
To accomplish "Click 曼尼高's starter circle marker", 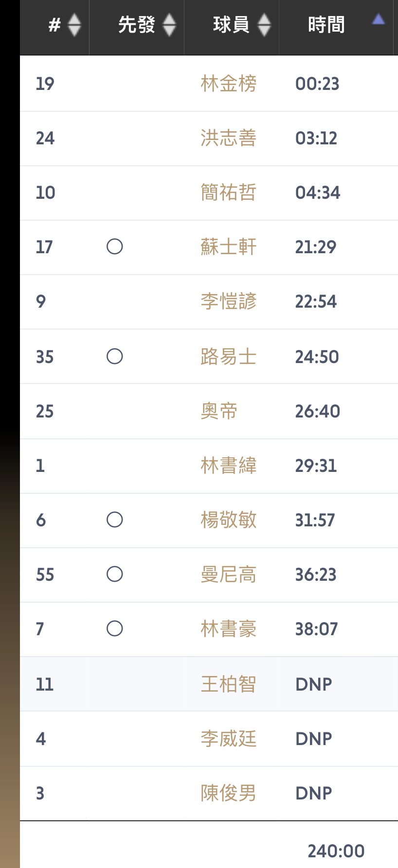I will click(115, 574).
